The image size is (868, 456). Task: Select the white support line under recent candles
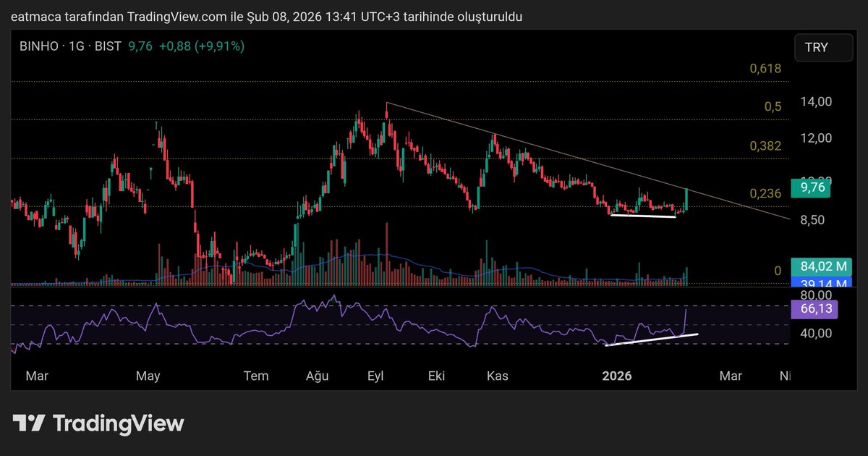point(643,216)
